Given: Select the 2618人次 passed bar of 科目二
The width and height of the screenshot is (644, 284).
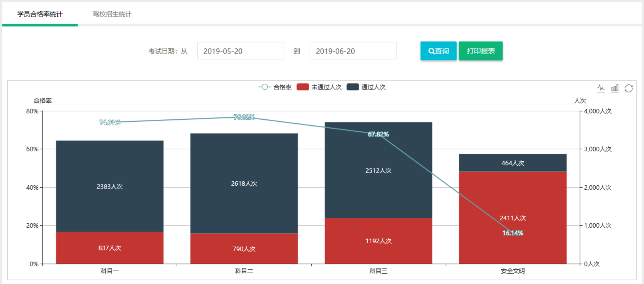Looking at the screenshot, I should [244, 183].
